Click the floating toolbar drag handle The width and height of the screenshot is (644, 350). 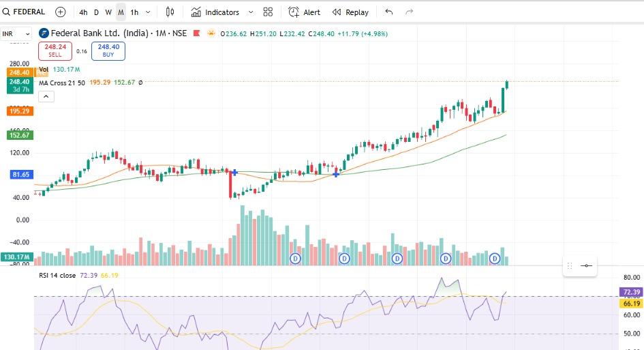click(570, 265)
